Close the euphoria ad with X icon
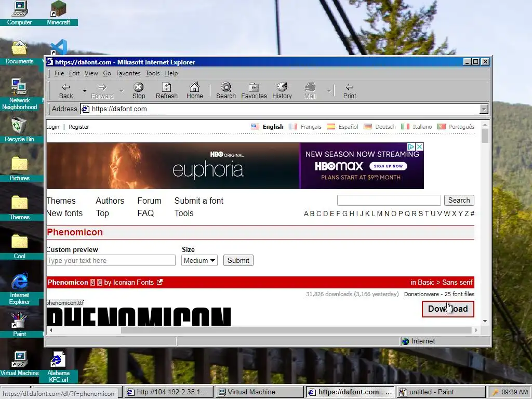 coord(419,147)
